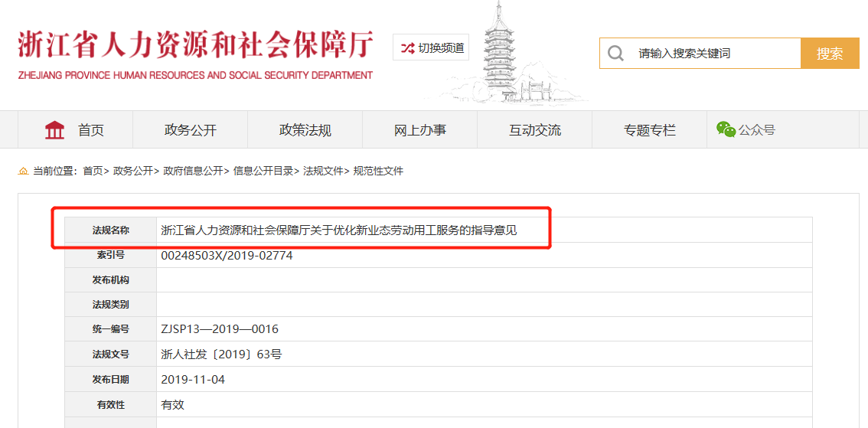Open the 专题专栏 navigation menu
Image resolution: width=868 pixels, height=428 pixels.
(650, 130)
